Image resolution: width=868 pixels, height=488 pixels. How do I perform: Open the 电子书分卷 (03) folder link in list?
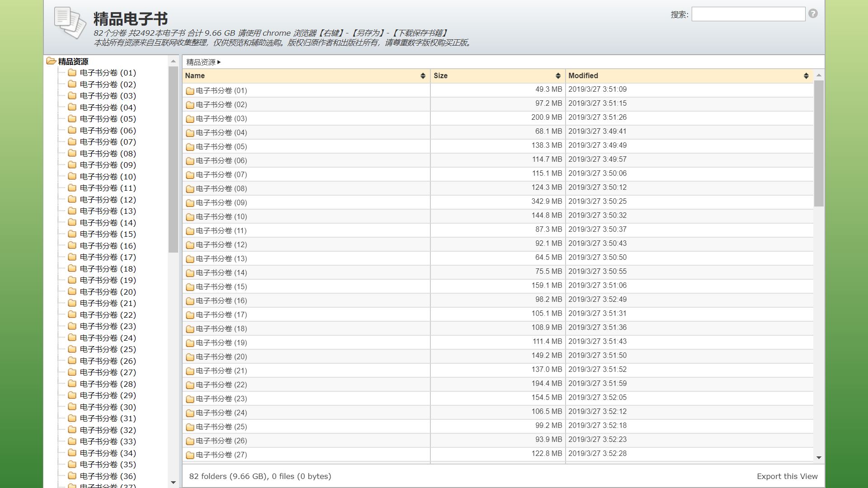tap(221, 119)
